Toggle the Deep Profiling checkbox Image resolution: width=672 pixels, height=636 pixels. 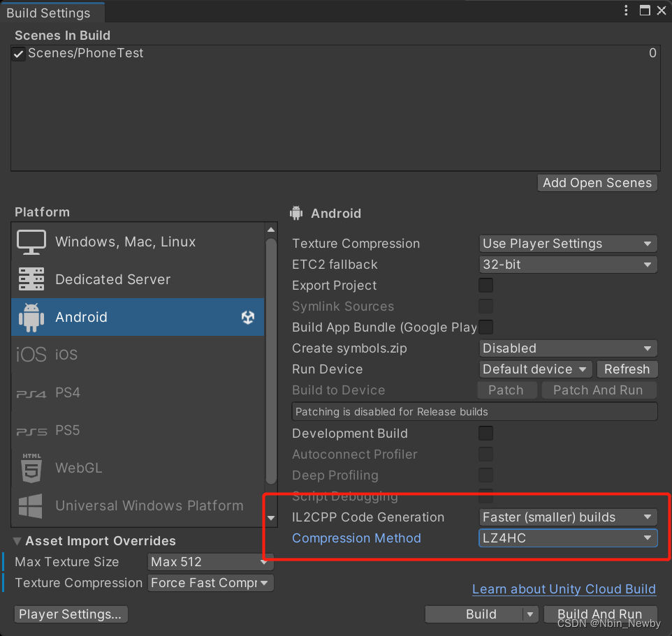485,475
